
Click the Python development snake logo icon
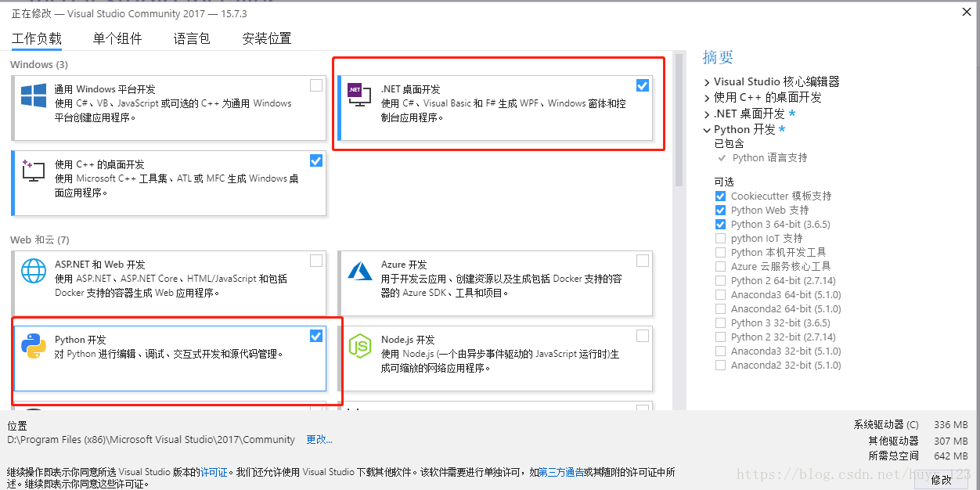point(34,345)
